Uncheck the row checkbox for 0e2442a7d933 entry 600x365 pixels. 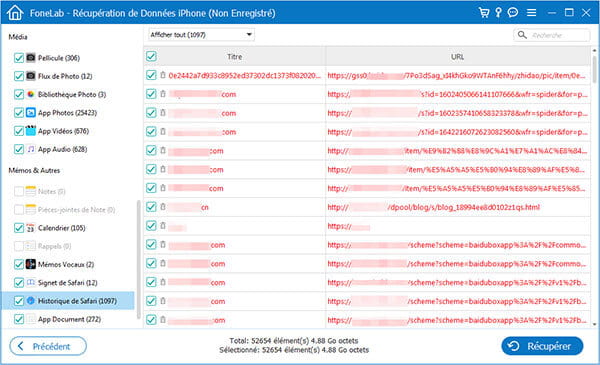(x=151, y=75)
